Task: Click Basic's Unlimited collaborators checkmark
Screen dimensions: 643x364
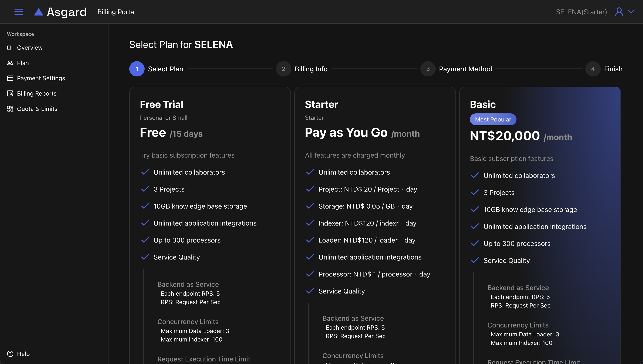Action: coord(475,175)
